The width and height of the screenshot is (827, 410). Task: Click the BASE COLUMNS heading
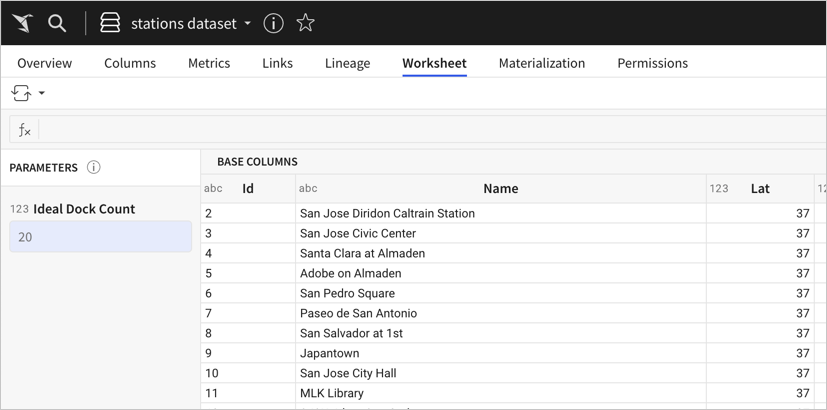pos(257,161)
